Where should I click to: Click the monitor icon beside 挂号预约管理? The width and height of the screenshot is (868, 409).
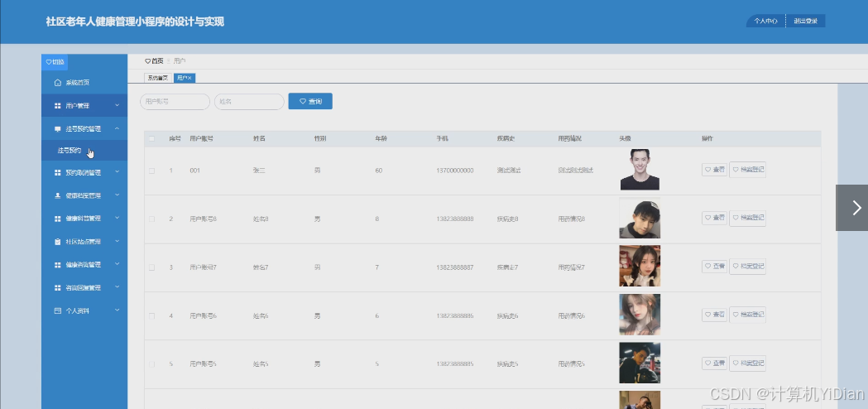click(58, 128)
